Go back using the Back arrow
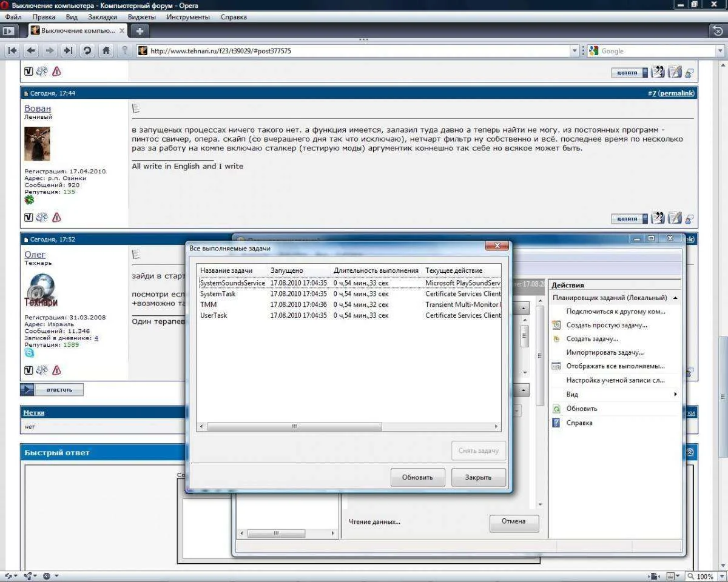 tap(31, 51)
